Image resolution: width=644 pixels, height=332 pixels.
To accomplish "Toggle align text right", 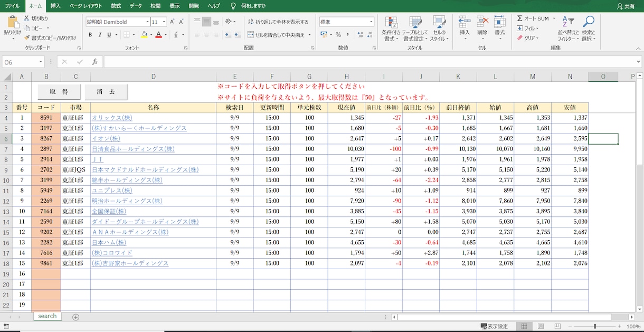I will (x=217, y=35).
